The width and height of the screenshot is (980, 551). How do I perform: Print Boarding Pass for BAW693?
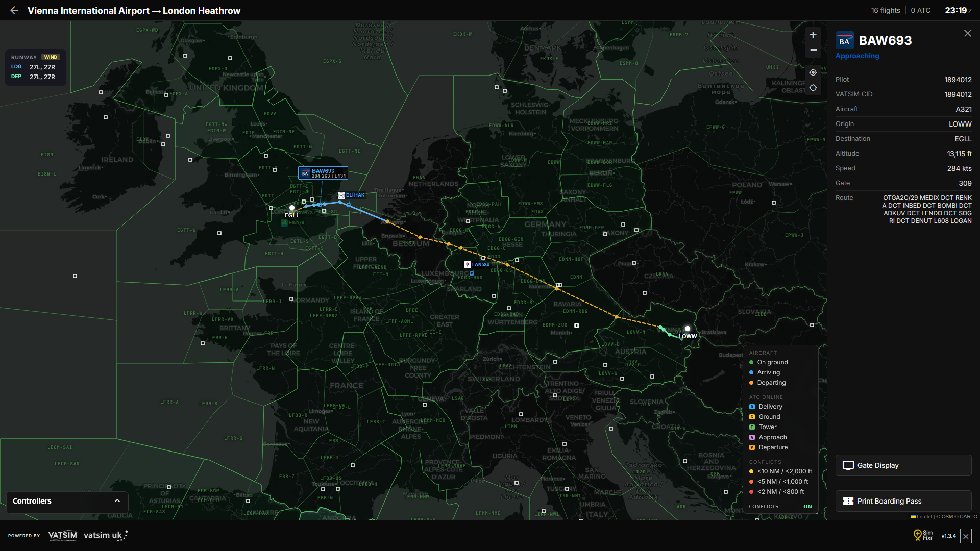[x=903, y=501]
